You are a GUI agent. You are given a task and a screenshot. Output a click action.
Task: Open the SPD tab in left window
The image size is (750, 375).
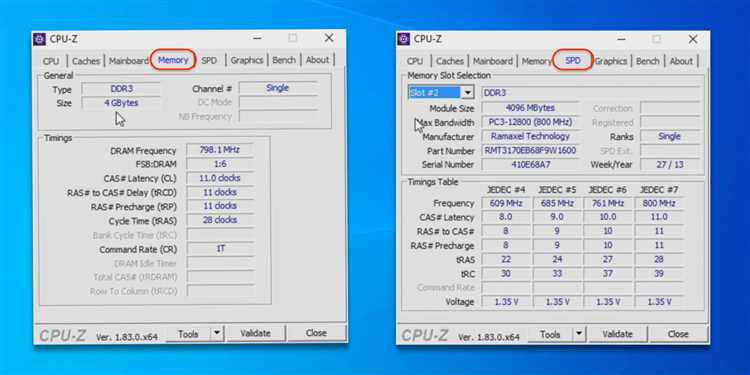click(x=209, y=61)
